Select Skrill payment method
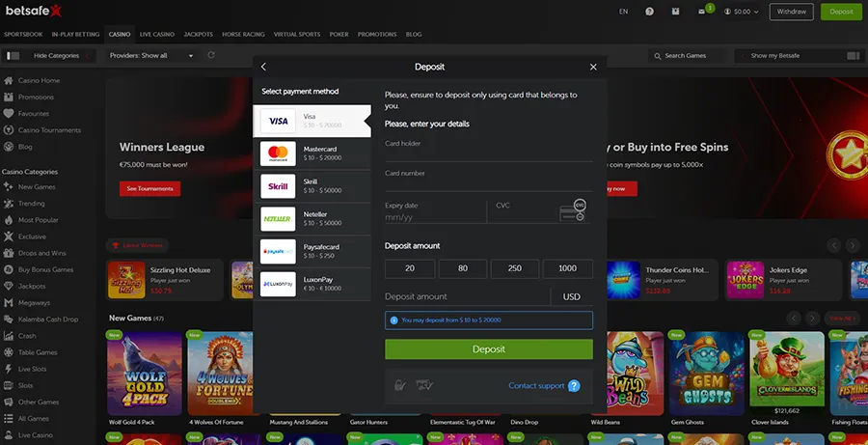The image size is (868, 445). (x=312, y=186)
